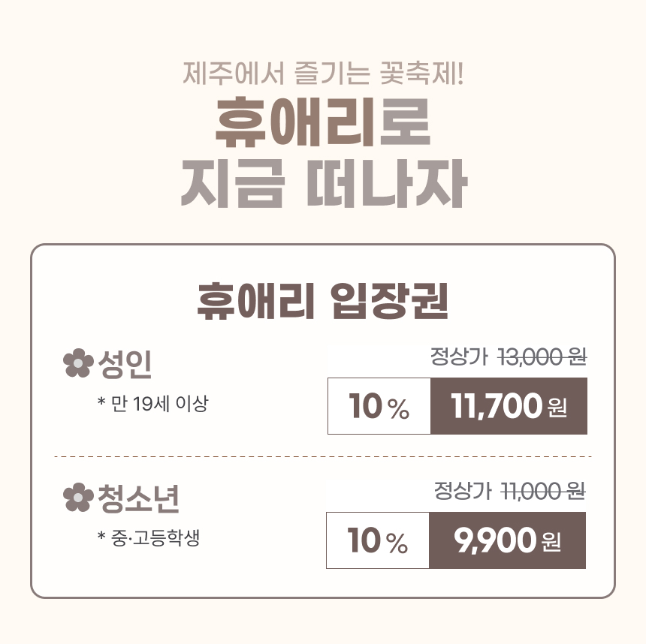Viewport: 646px width, 644px height.
Task: Click the crossed-out 11,000원 regular price
Action: coord(543,491)
